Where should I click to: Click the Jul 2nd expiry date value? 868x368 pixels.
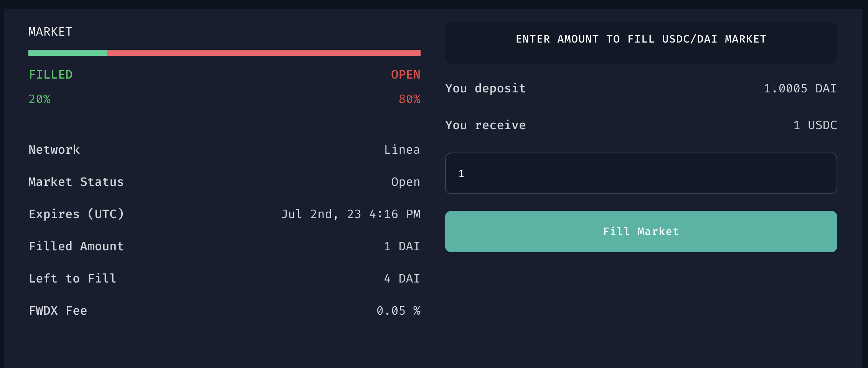click(x=351, y=214)
